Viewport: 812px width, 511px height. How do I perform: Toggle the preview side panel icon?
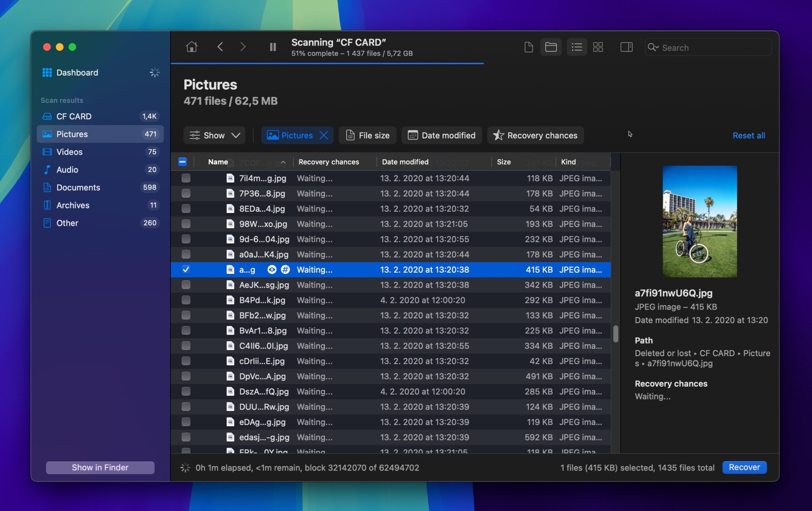(x=626, y=47)
